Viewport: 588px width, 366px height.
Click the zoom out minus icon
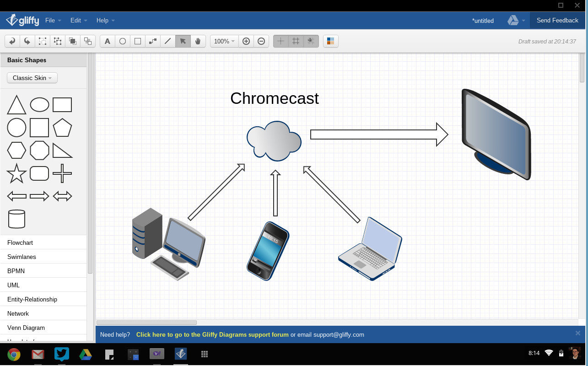[261, 41]
